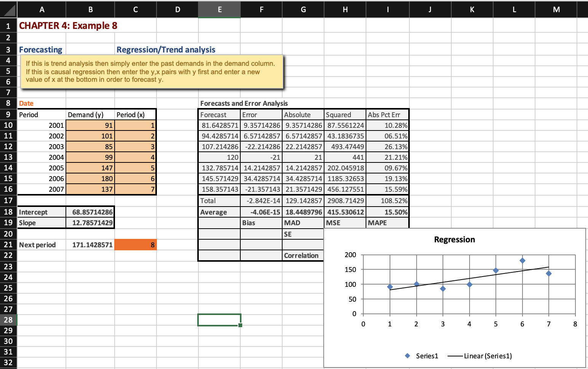This screenshot has height=369, width=588.
Task: Select the 'MAPE' label cell
Action: tap(387, 223)
